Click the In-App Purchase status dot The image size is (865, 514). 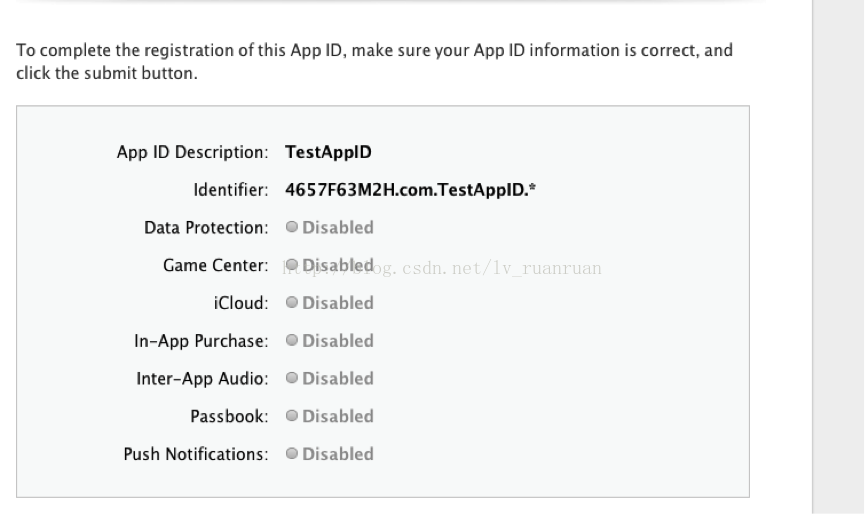pyautogui.click(x=292, y=340)
